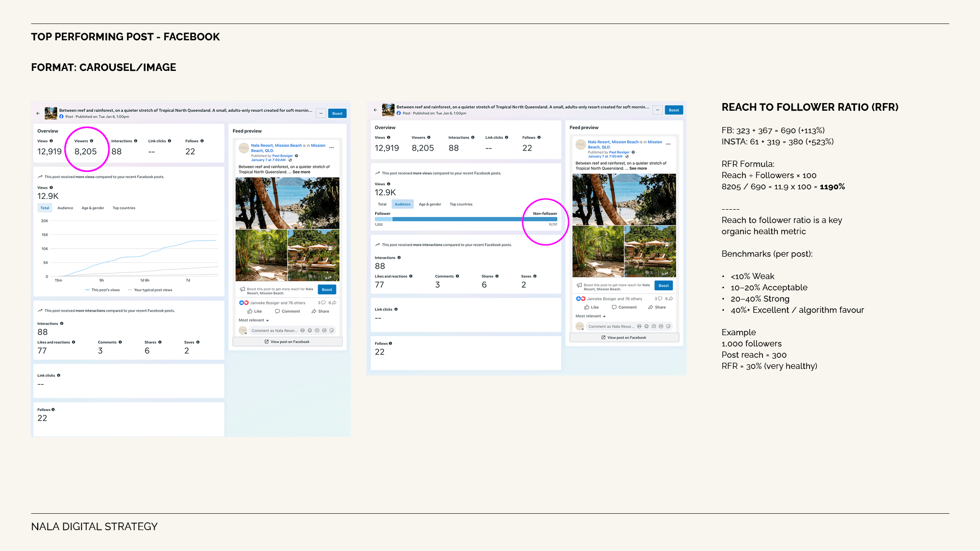Image resolution: width=980 pixels, height=551 pixels.
Task: Click the back arrow next to the post title
Action: (38, 113)
